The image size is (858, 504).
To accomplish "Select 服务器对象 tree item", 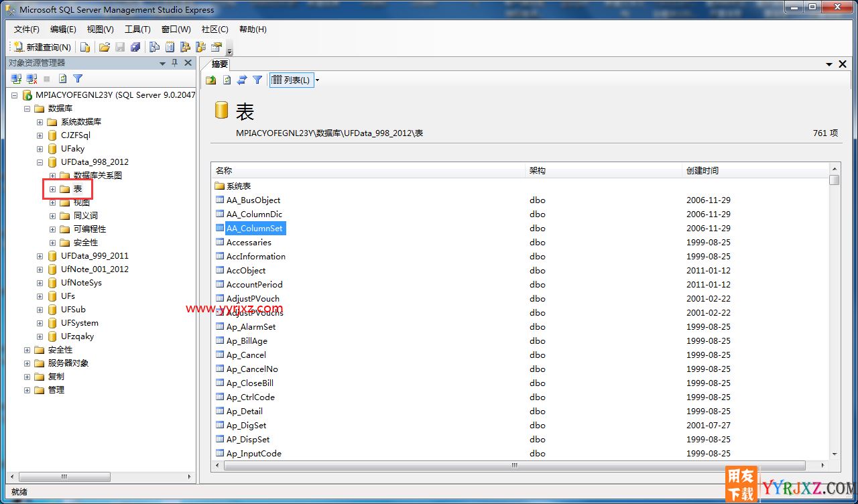I will click(x=68, y=363).
